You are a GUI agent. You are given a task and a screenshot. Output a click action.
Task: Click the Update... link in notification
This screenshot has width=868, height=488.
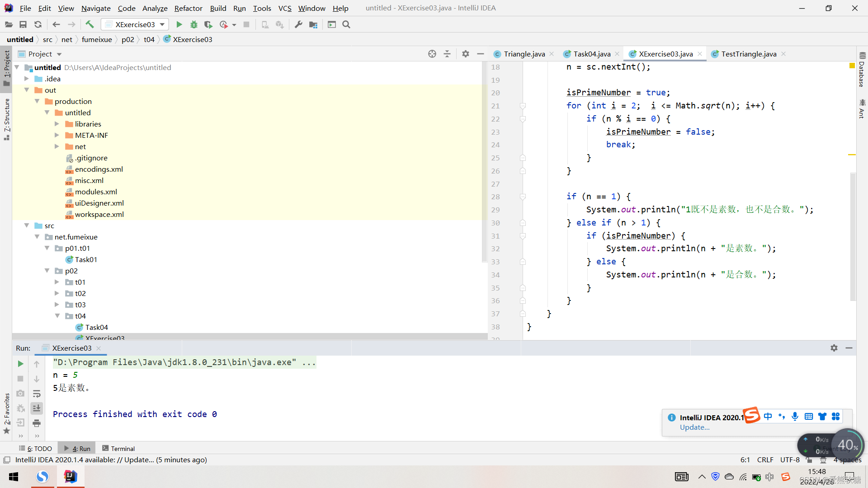[694, 427]
